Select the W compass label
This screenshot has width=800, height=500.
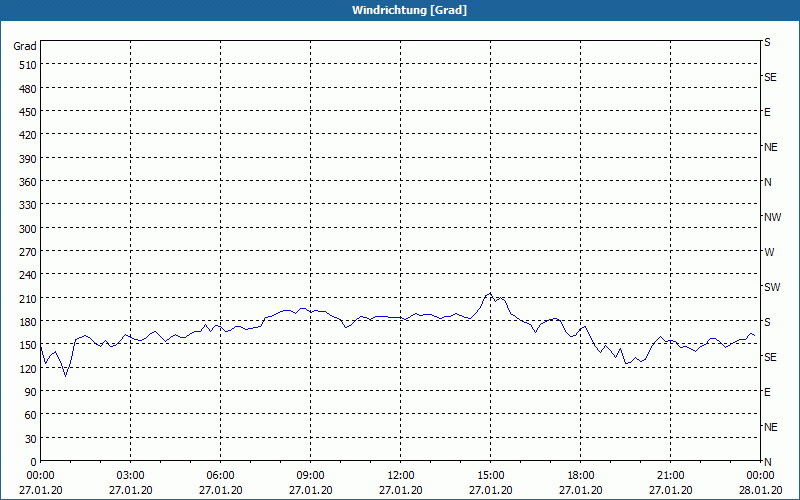point(769,252)
